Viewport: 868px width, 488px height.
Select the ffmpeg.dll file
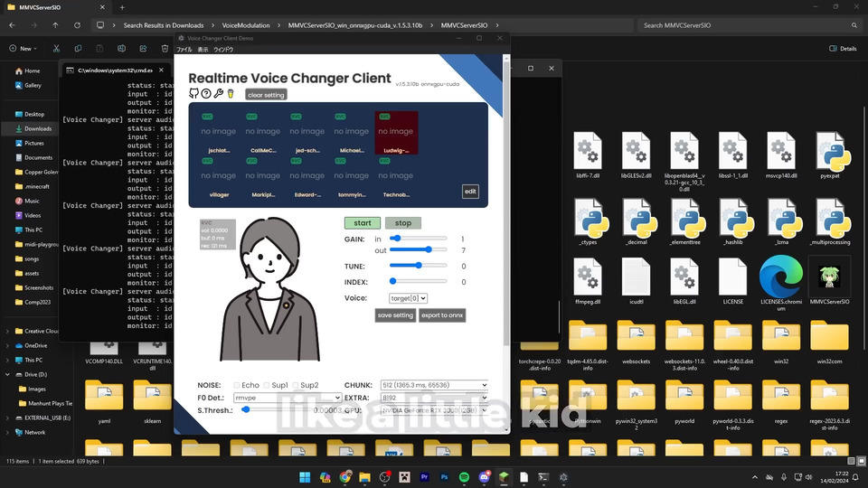point(588,280)
